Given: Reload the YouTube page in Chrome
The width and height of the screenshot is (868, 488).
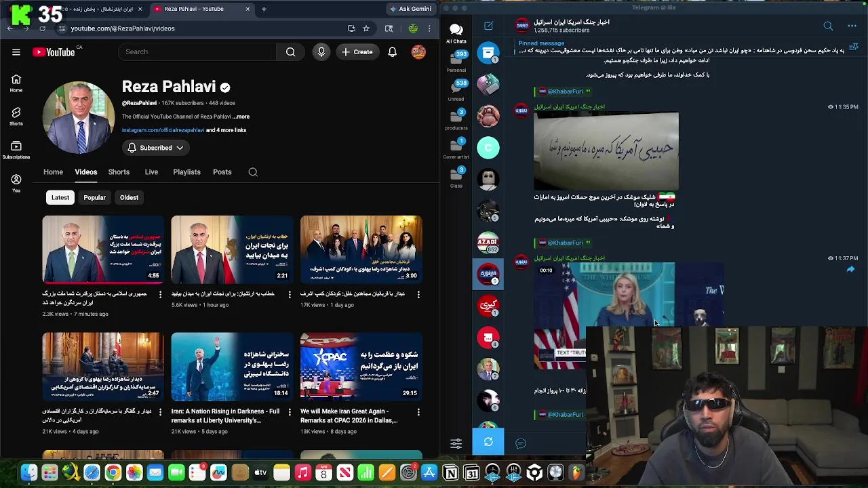Looking at the screenshot, I should coord(42,28).
